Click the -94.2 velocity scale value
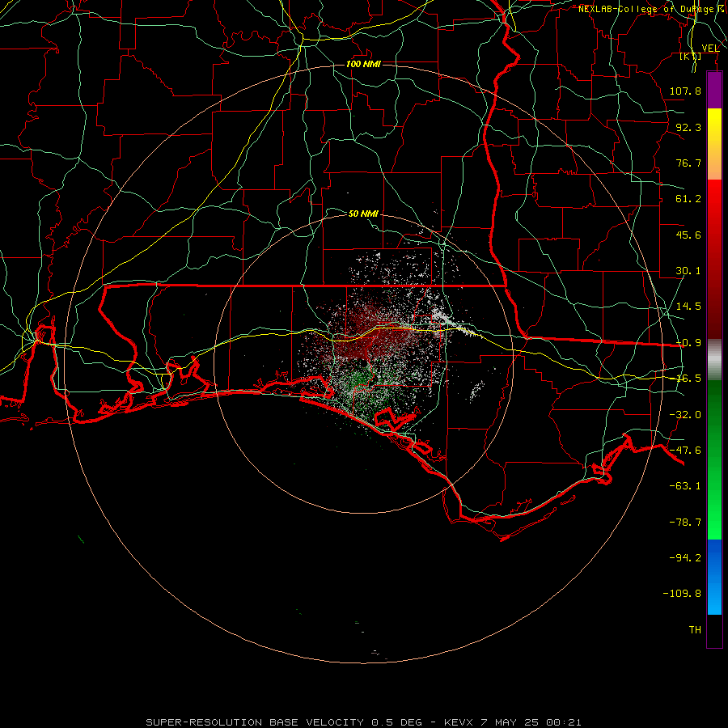Viewport: 728px width, 728px height. 685,557
